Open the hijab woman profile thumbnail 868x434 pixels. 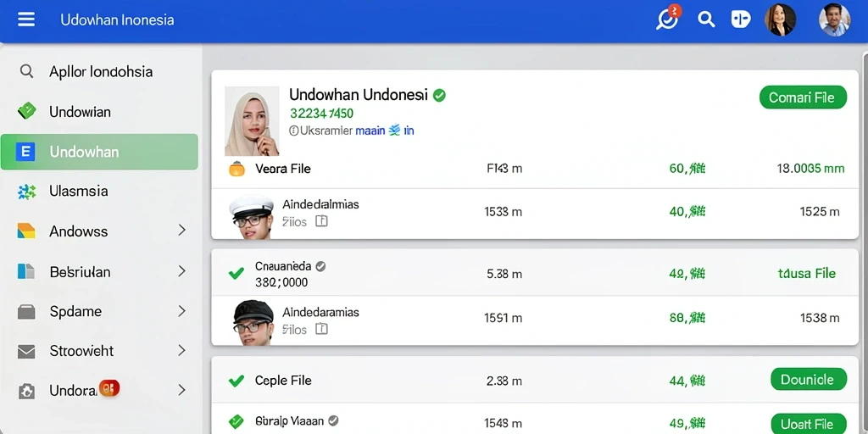252,120
